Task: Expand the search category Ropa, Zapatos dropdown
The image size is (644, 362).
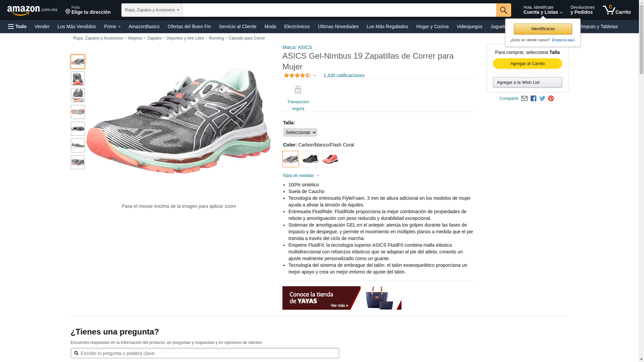Action: pos(152,10)
